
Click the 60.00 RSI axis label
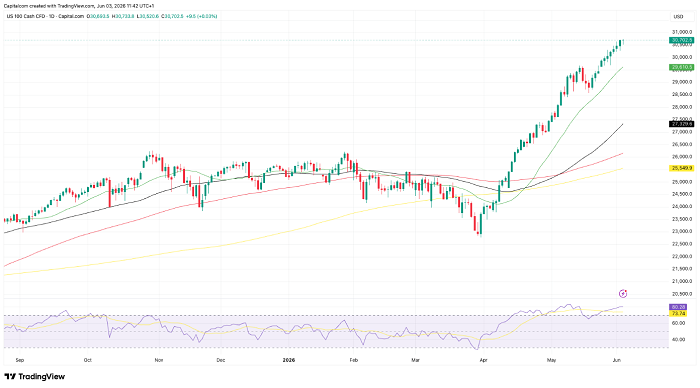point(679,323)
